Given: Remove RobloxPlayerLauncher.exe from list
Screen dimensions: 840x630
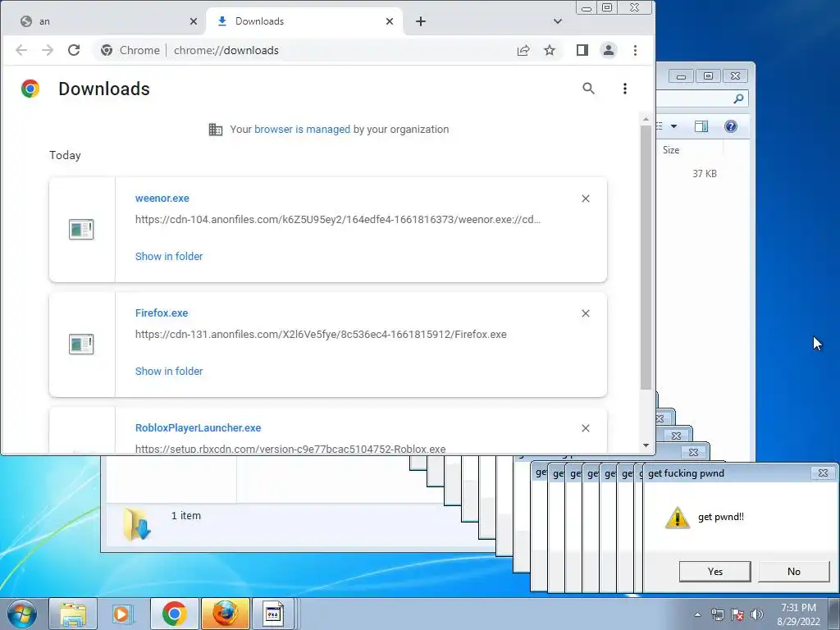Looking at the screenshot, I should (x=586, y=428).
